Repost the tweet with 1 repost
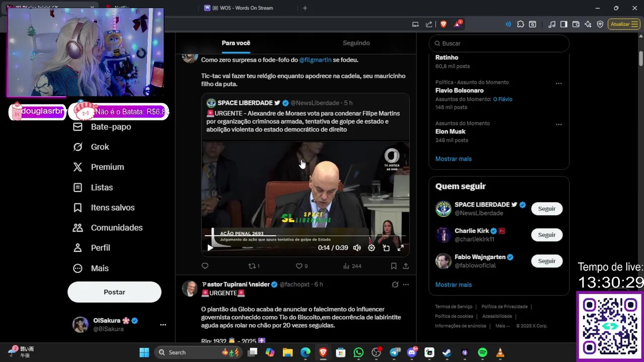Image resolution: width=644 pixels, height=362 pixels. [x=254, y=266]
